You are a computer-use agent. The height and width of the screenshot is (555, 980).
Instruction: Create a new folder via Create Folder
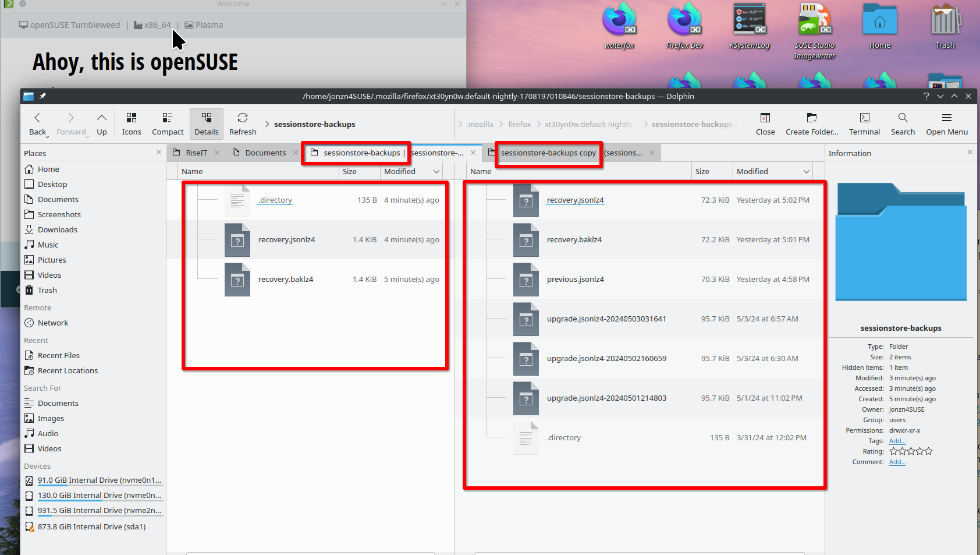(812, 124)
